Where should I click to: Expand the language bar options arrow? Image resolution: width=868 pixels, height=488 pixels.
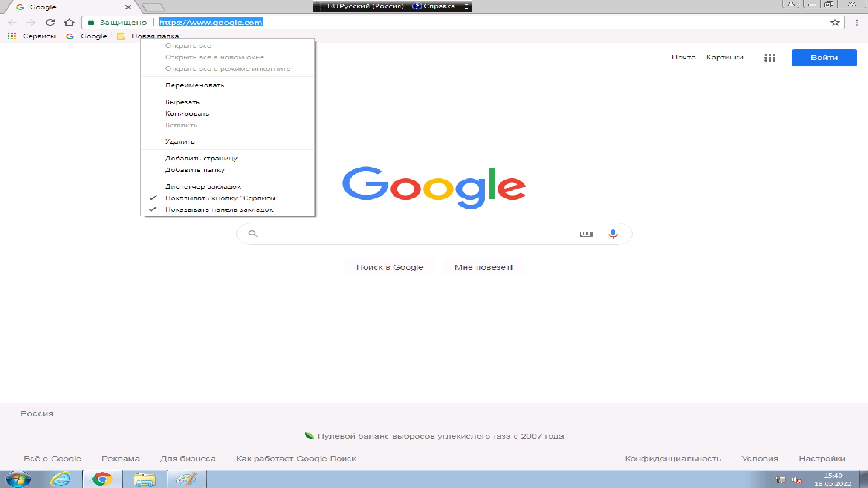tap(466, 6)
